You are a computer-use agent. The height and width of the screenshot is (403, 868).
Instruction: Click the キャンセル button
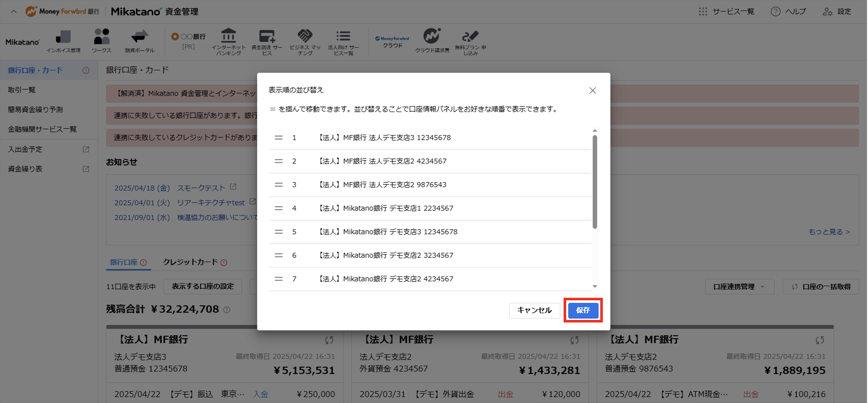coord(534,310)
